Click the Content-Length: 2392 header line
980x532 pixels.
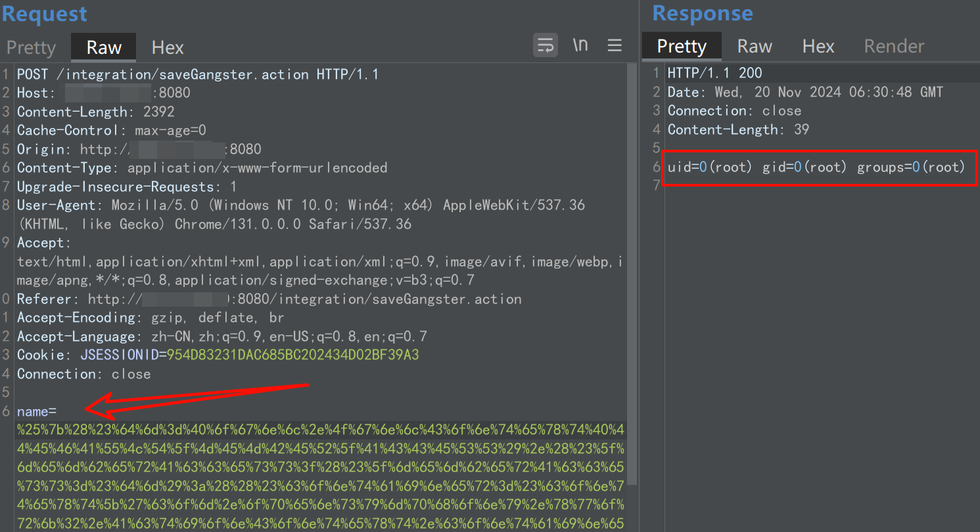96,112
